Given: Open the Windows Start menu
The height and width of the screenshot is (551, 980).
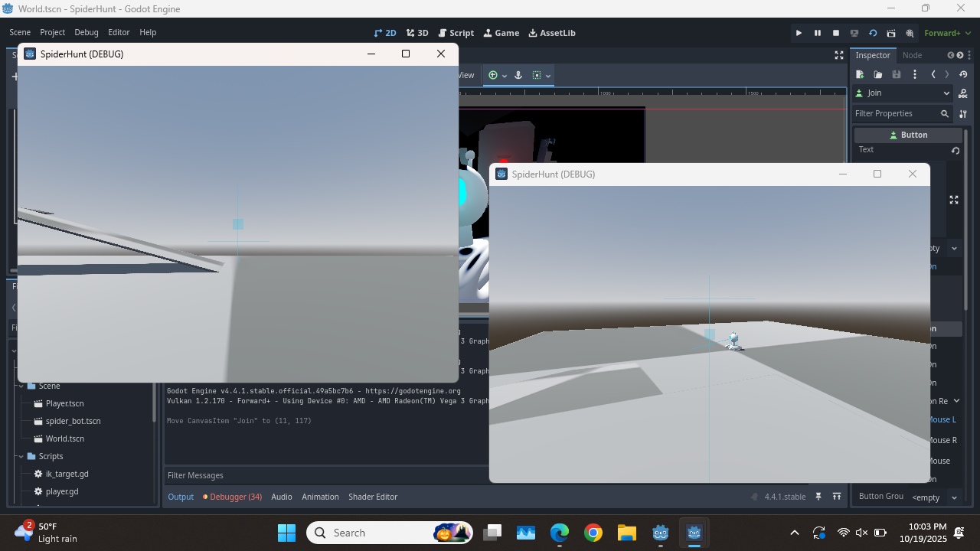Looking at the screenshot, I should coord(286,533).
